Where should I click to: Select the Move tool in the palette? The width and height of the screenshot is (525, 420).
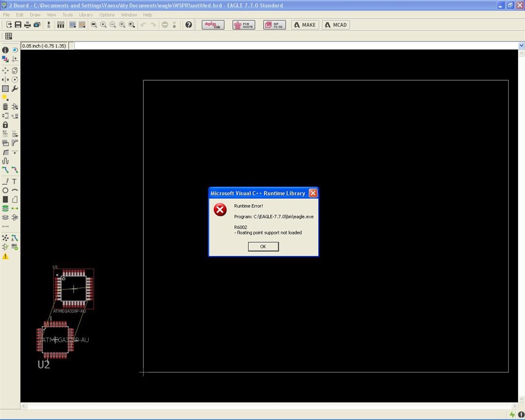click(x=5, y=70)
